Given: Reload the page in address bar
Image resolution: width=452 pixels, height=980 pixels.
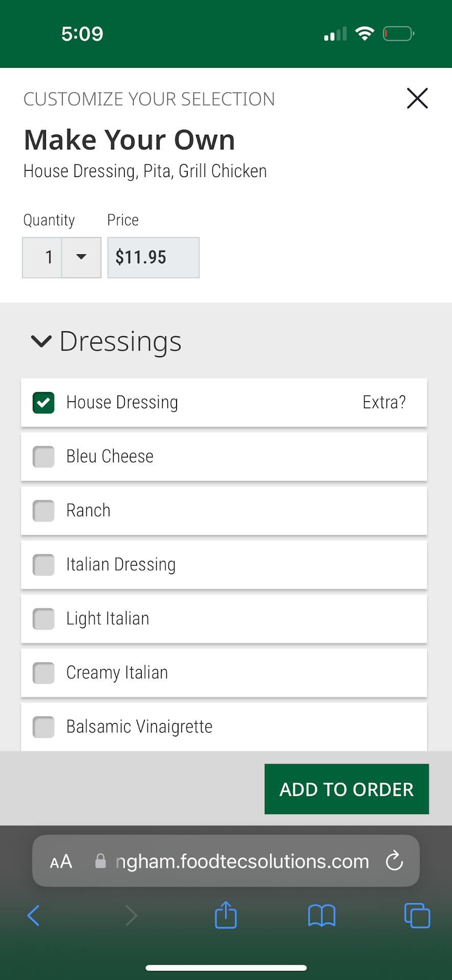Looking at the screenshot, I should click(x=394, y=861).
